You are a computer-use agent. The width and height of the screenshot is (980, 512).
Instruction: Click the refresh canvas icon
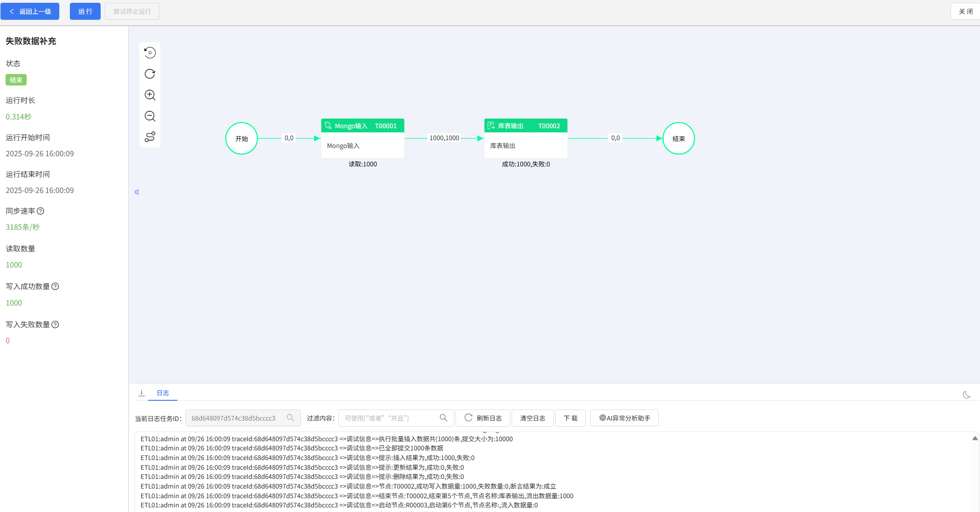tap(150, 74)
